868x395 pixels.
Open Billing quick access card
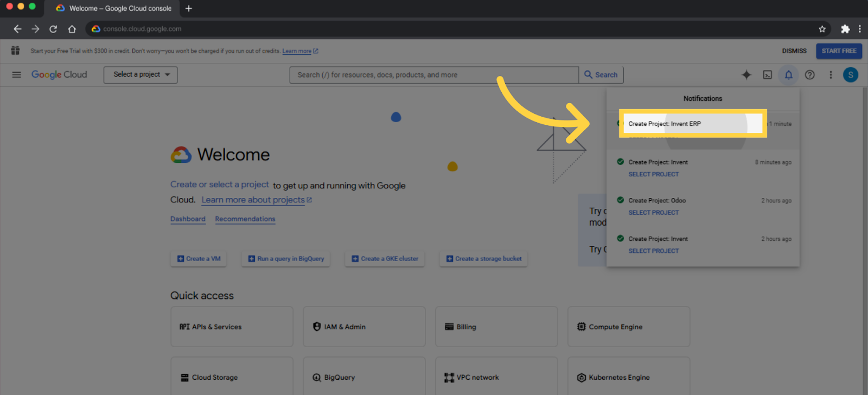[x=496, y=327]
